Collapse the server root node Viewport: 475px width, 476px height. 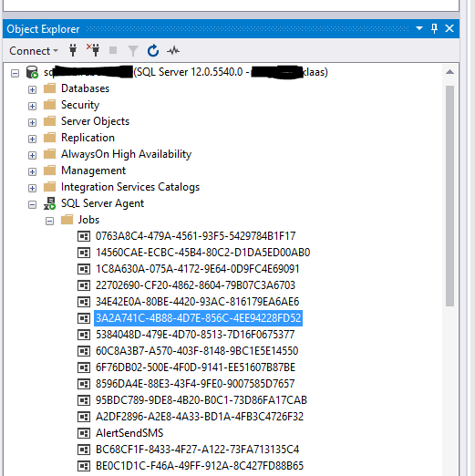pyautogui.click(x=15, y=73)
